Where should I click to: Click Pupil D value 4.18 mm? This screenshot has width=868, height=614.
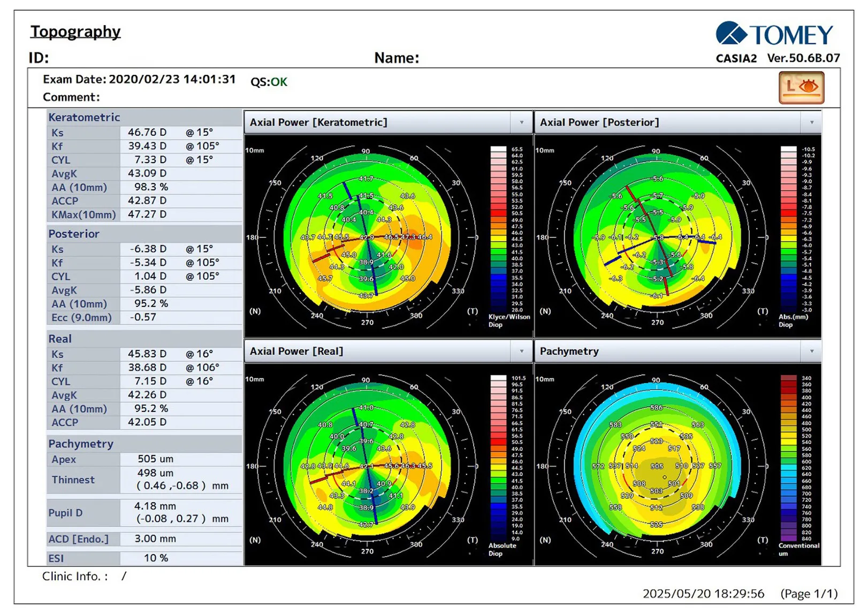pyautogui.click(x=155, y=506)
